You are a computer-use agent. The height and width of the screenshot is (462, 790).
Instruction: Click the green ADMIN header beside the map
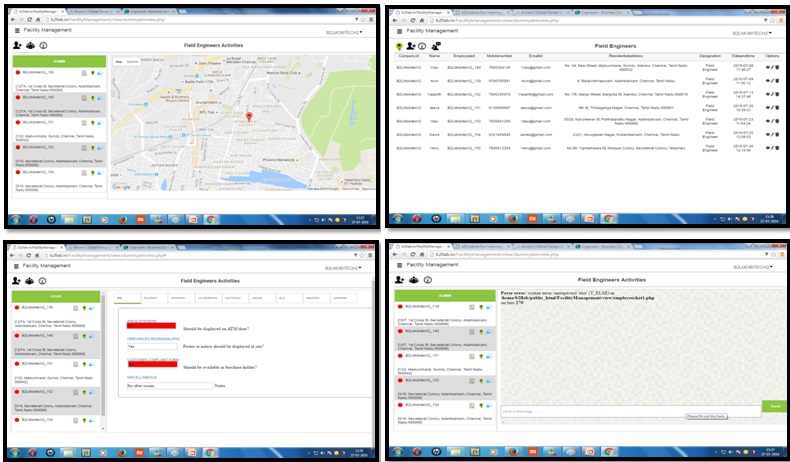[58, 62]
